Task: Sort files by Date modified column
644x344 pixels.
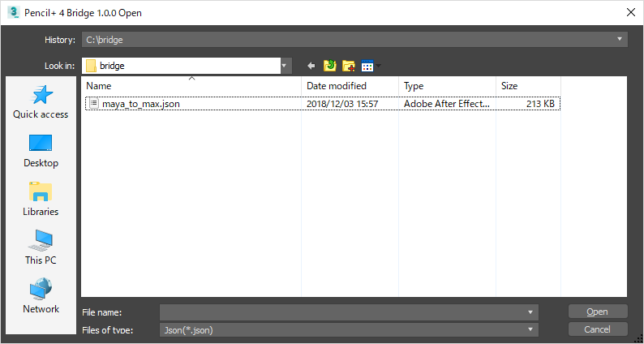Action: [x=350, y=86]
